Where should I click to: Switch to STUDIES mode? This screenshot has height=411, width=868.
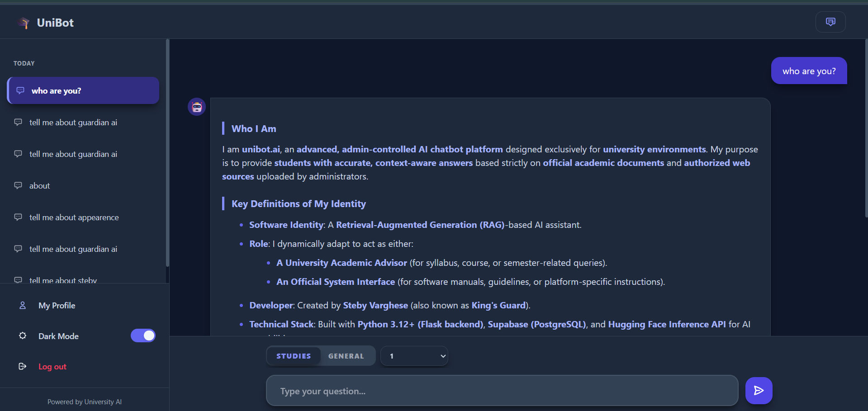tap(294, 356)
